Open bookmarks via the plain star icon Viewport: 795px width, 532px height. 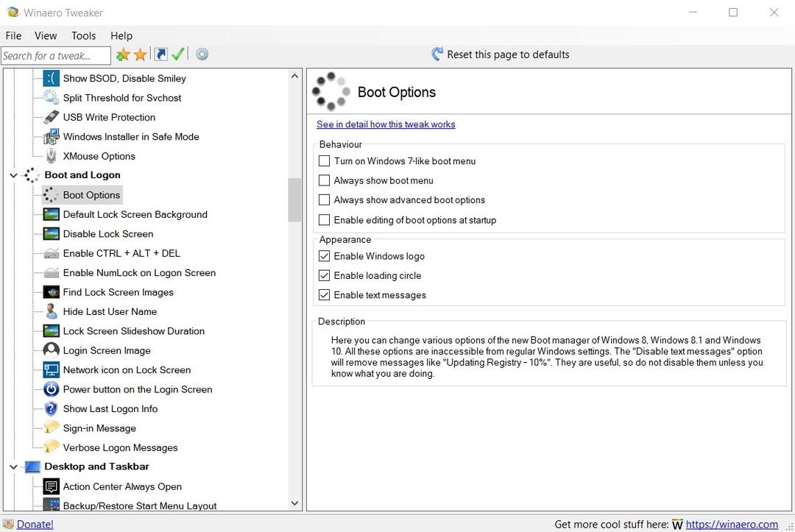140,55
